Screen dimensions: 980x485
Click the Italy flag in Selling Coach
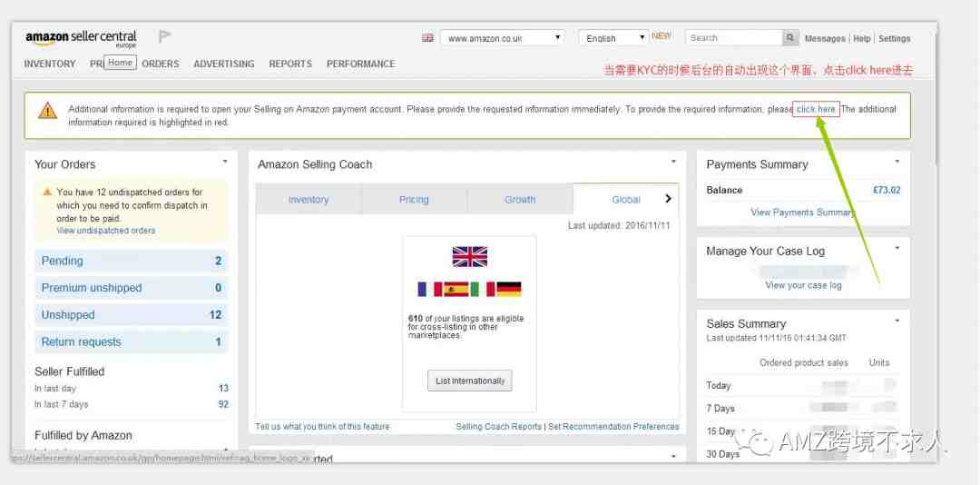click(x=482, y=289)
